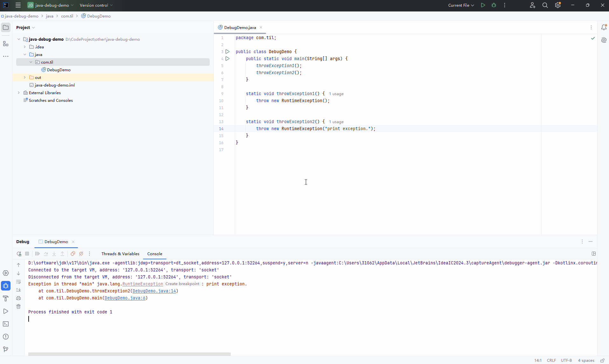Open the Build hammer tool window
The height and width of the screenshot is (364, 609).
pos(6,298)
